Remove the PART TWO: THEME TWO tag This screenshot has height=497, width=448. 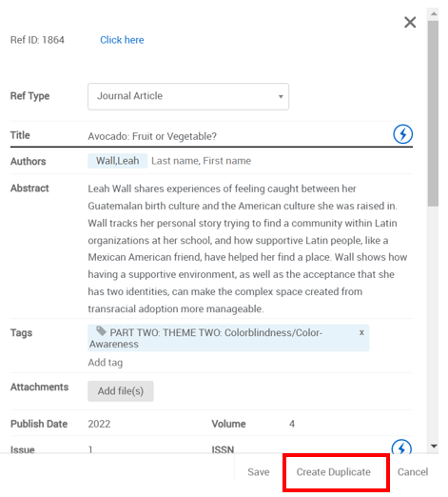[361, 332]
